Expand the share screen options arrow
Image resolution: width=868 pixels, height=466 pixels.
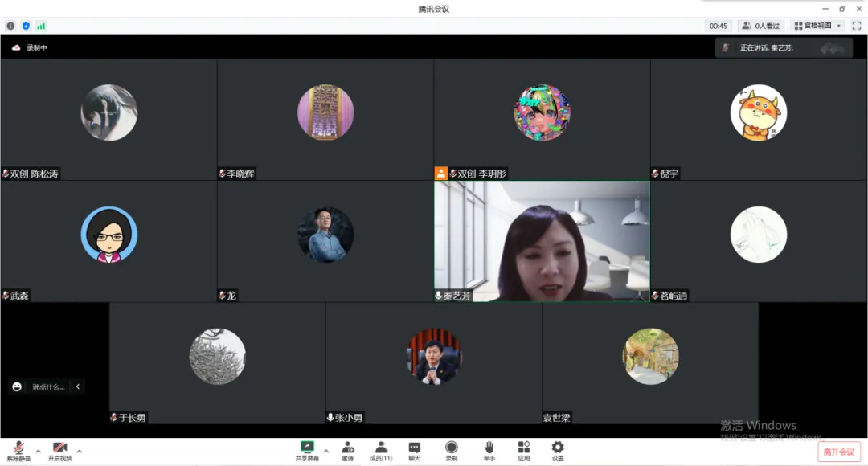point(325,451)
